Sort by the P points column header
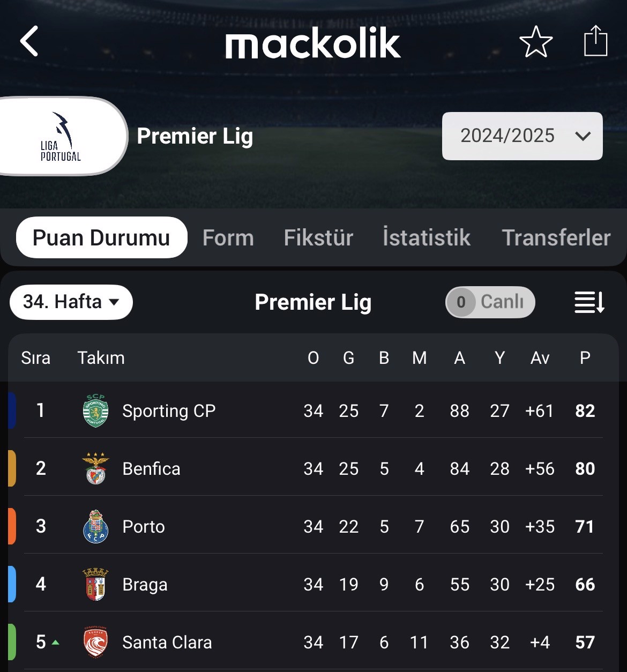This screenshot has width=627, height=672. tap(585, 357)
